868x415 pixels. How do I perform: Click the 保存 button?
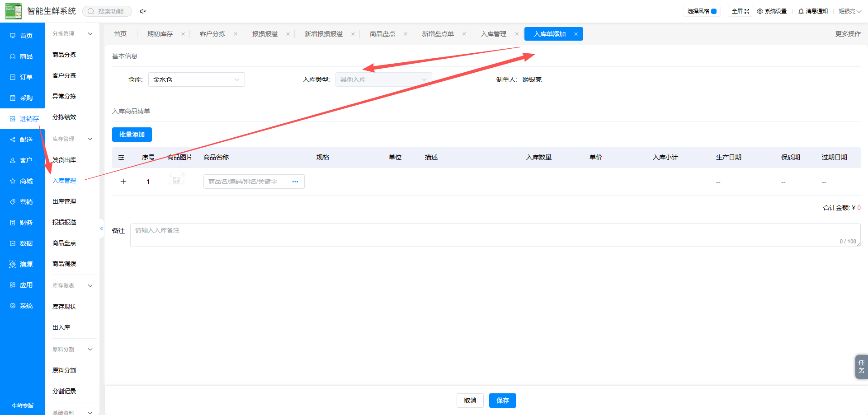click(503, 401)
